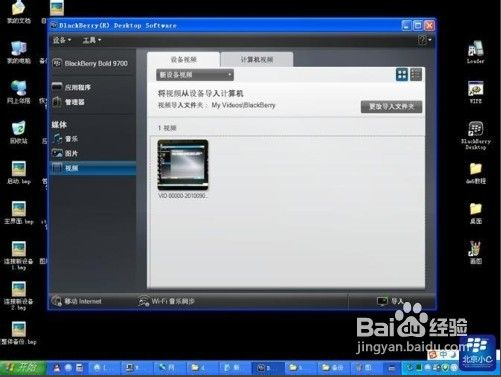Open the 图片 media section
Viewport: 501px width, 377px height.
65,153
